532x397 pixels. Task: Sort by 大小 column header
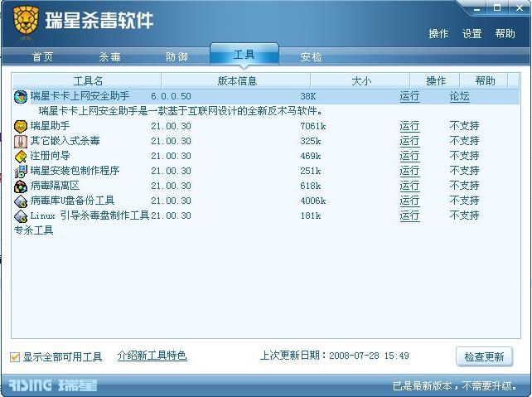(360, 81)
